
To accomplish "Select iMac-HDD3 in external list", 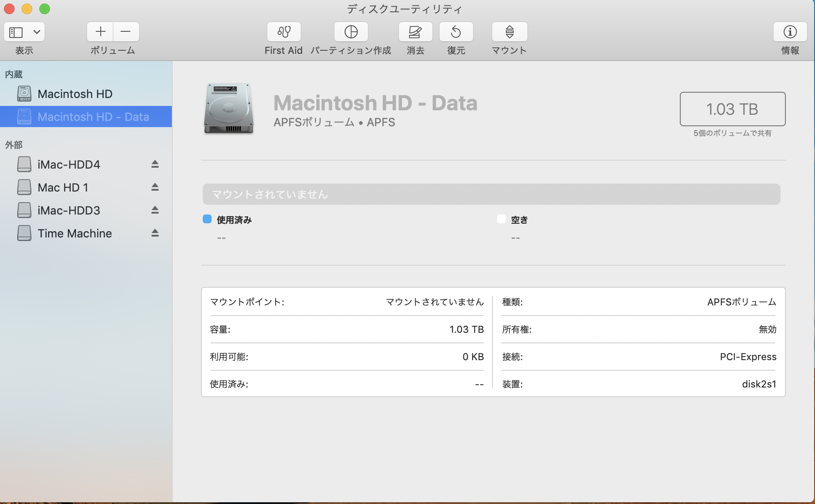I will 69,211.
